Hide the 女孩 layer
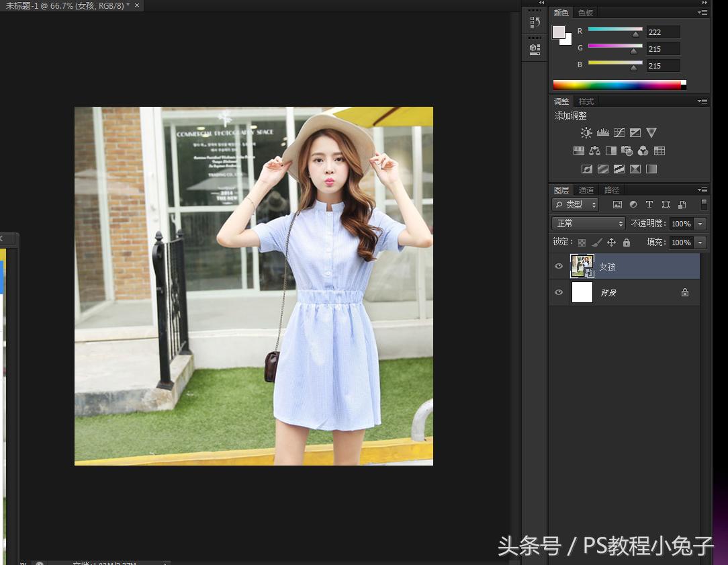This screenshot has height=565, width=728. click(x=559, y=266)
